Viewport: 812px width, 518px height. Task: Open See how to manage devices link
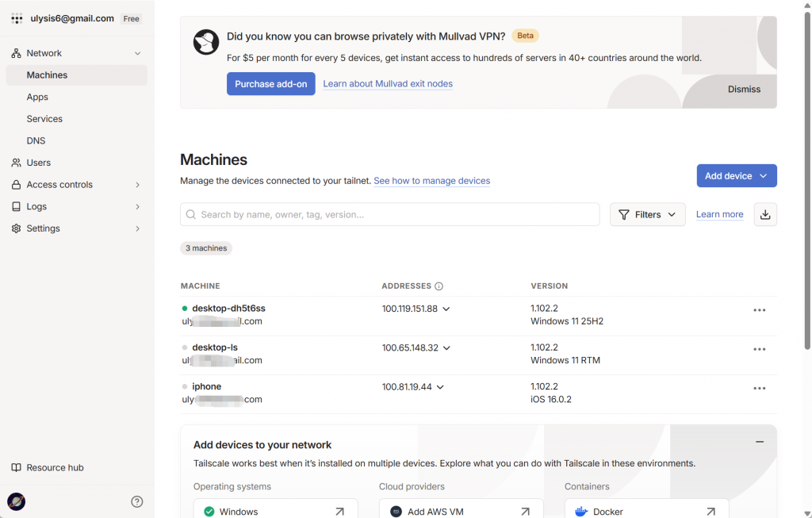point(432,181)
